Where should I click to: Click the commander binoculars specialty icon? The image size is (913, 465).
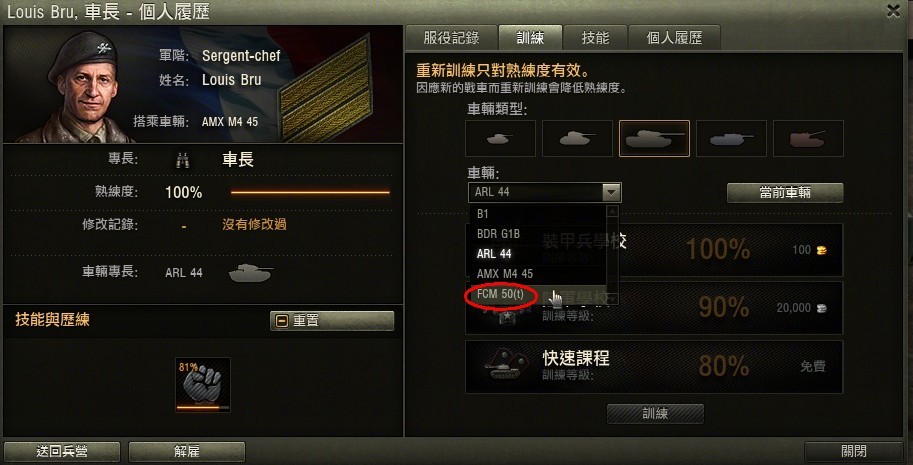coord(183,160)
